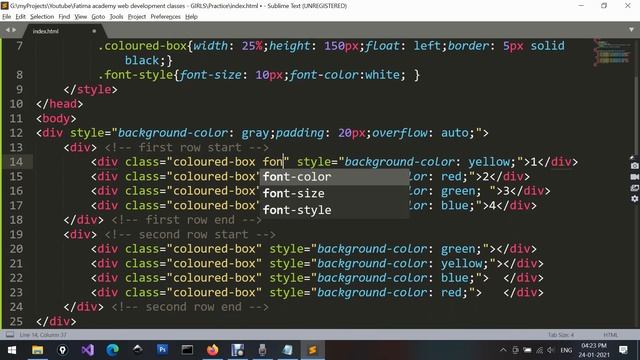Open screen recorder settings gear

[x=634, y=199]
